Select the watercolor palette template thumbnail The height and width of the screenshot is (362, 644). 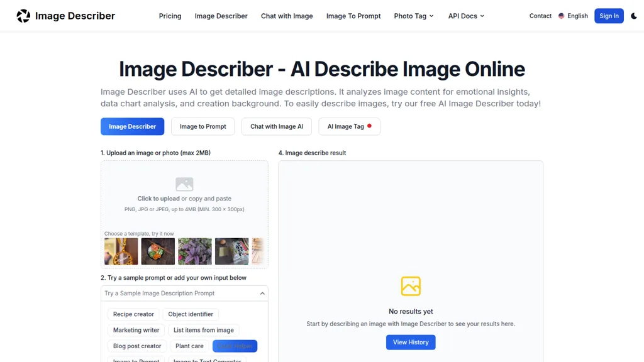(231, 251)
